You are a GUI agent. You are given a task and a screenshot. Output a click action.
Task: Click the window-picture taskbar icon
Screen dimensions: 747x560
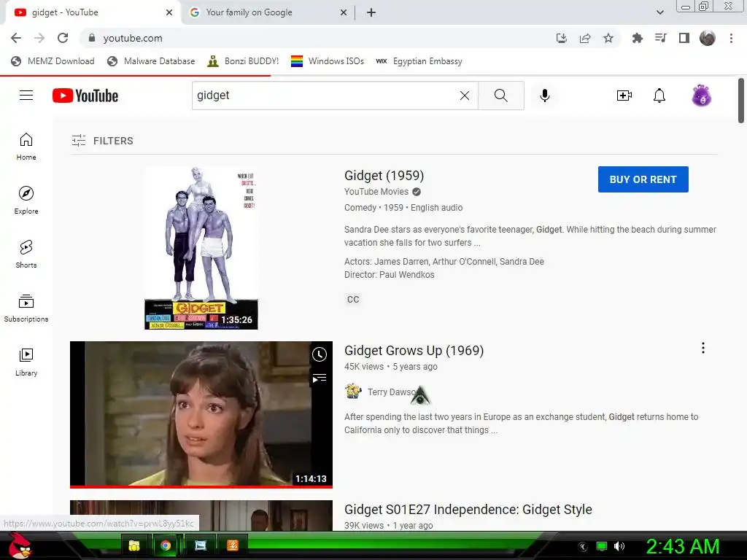[201, 545]
